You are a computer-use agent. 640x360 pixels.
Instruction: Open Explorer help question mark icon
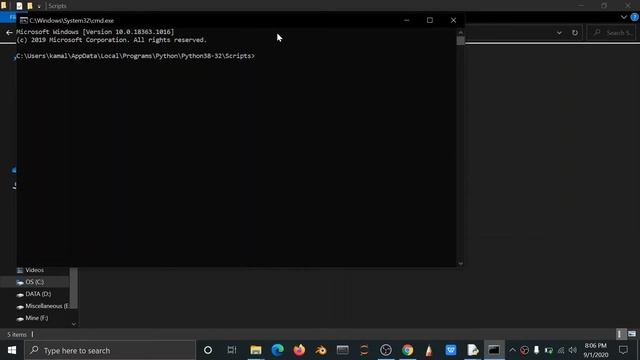634,17
